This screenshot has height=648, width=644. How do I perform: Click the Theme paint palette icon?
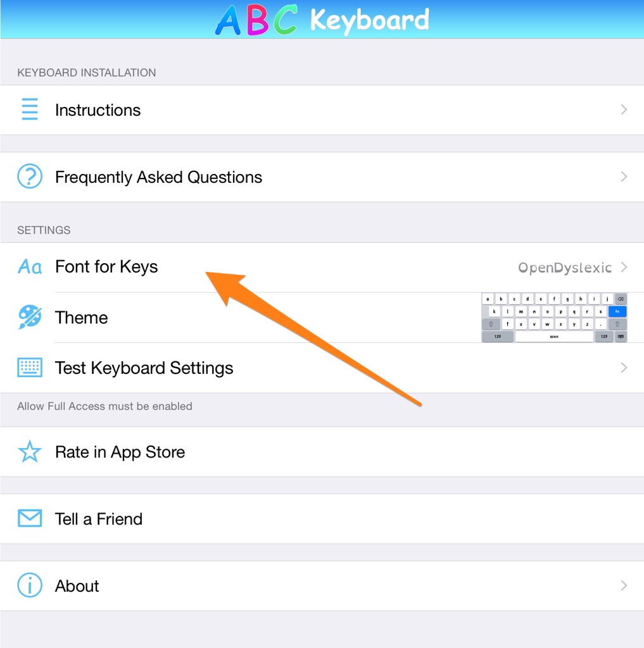(30, 317)
